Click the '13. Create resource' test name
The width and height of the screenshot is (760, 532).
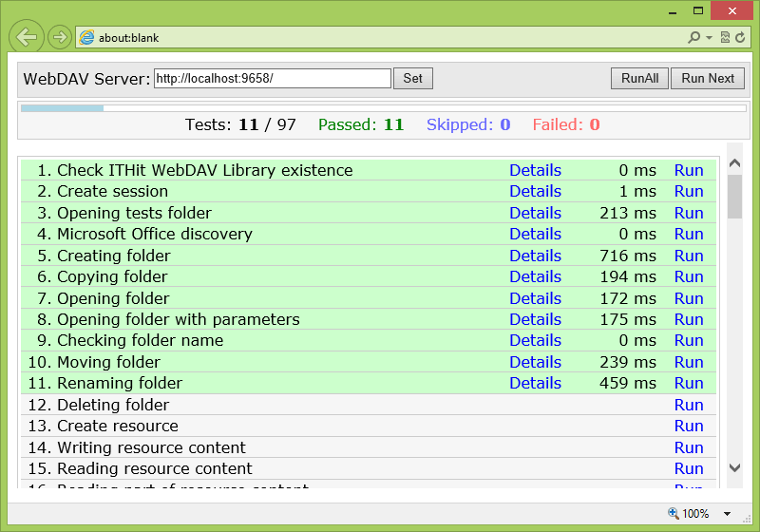click(103, 426)
